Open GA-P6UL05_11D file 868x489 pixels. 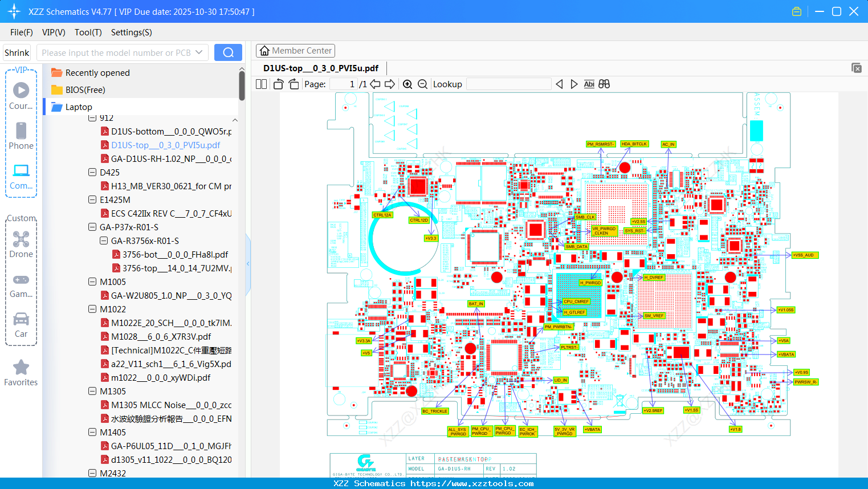pyautogui.click(x=166, y=446)
